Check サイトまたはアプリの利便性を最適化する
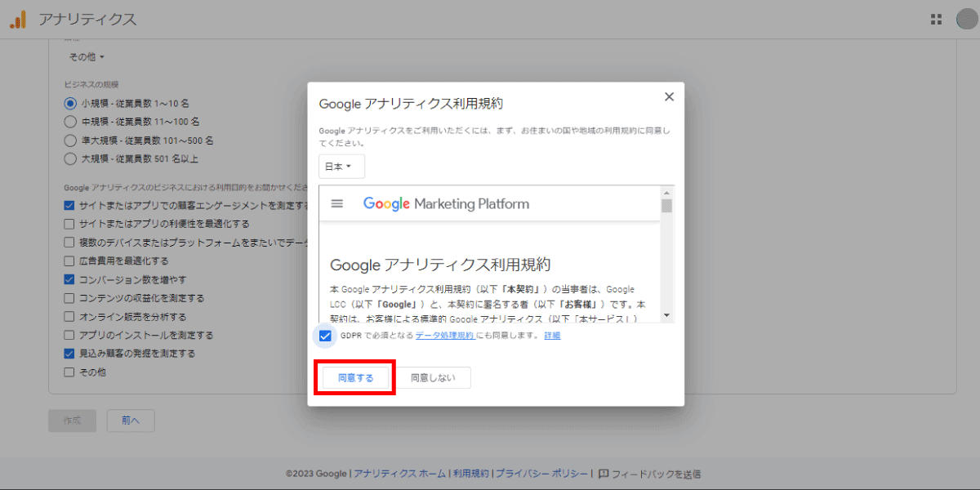Image resolution: width=980 pixels, height=490 pixels. 69,224
